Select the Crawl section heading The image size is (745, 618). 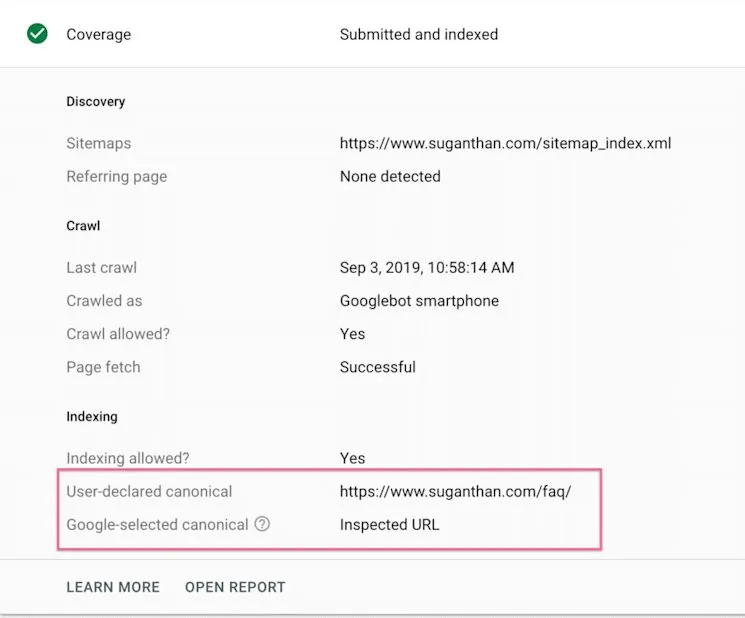(83, 226)
